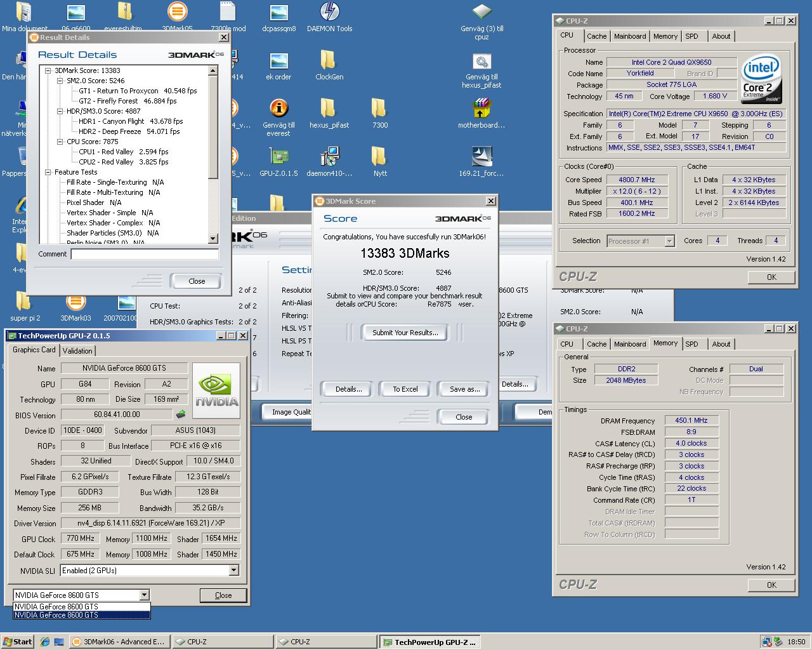Open the About tab in lower CPU-Z
Screen dimensions: 812x650
(721, 344)
